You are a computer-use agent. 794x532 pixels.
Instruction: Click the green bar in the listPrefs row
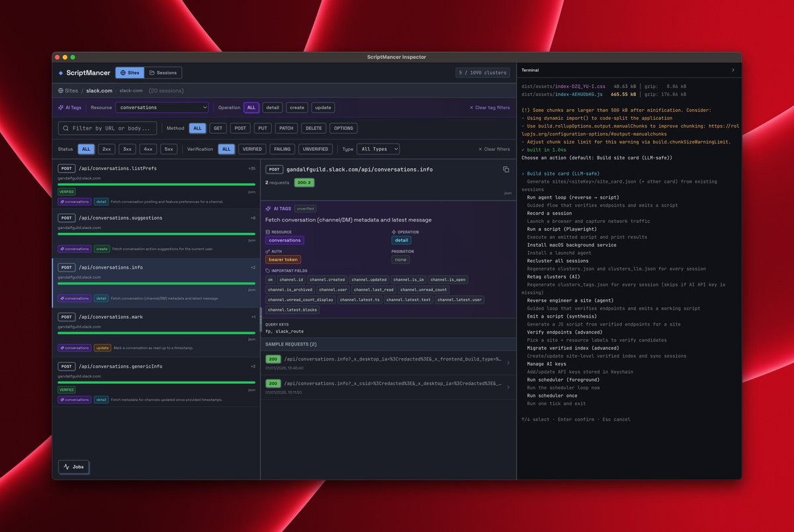tap(156, 184)
